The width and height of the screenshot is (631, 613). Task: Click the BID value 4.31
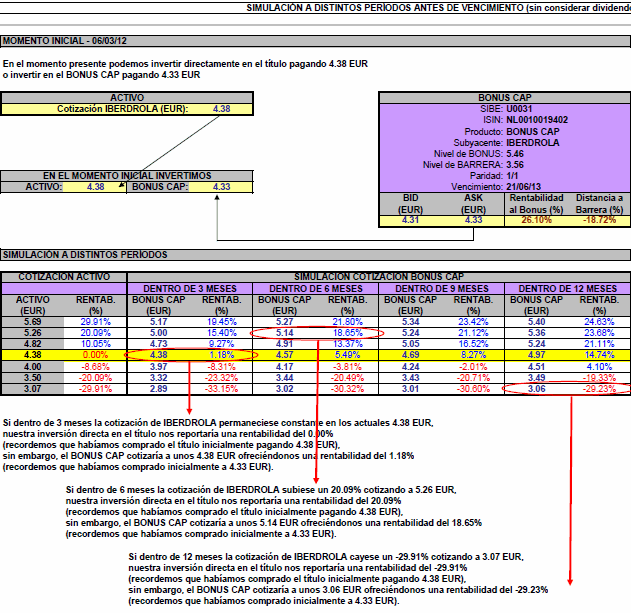click(410, 220)
